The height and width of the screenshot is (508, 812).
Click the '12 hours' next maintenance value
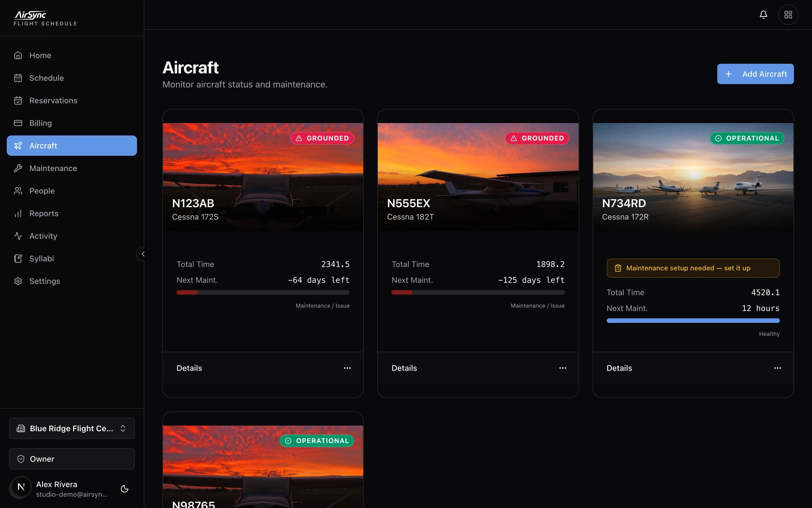click(x=761, y=308)
